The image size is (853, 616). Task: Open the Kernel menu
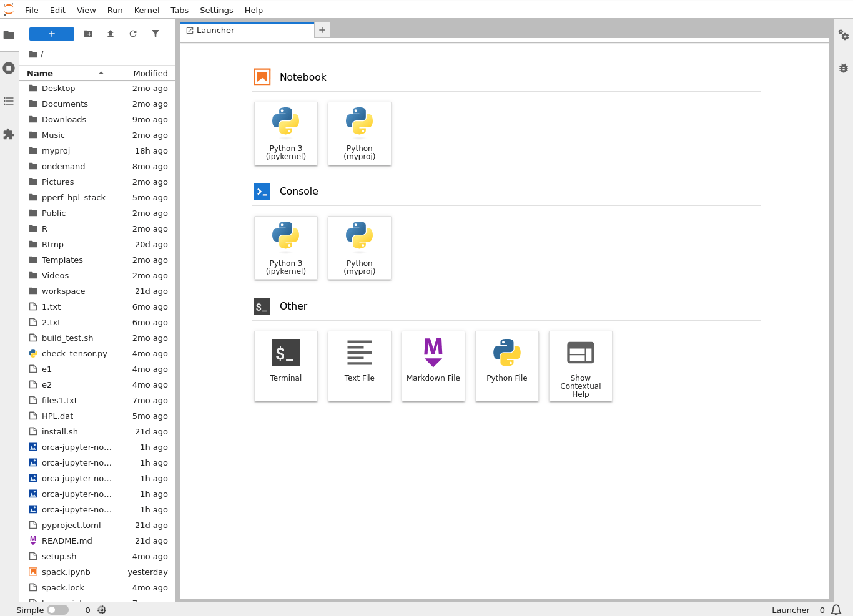coord(147,10)
